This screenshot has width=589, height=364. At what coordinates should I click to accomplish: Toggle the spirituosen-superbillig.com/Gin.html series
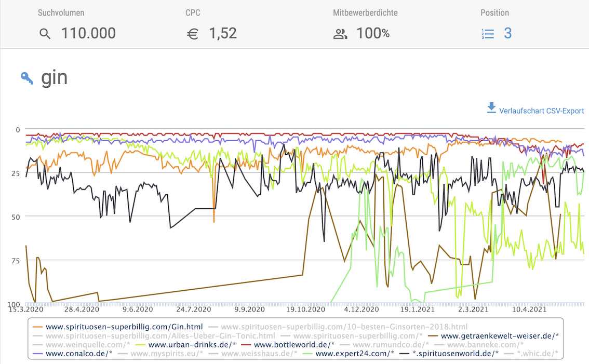117,327
